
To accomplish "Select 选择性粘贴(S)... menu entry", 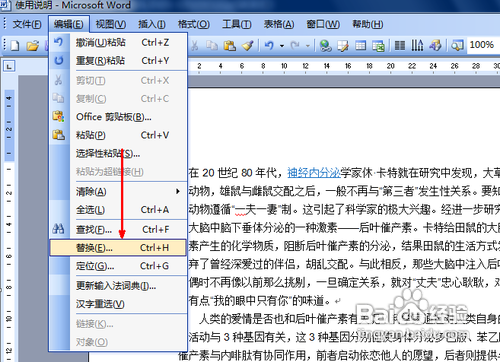I will click(x=118, y=153).
